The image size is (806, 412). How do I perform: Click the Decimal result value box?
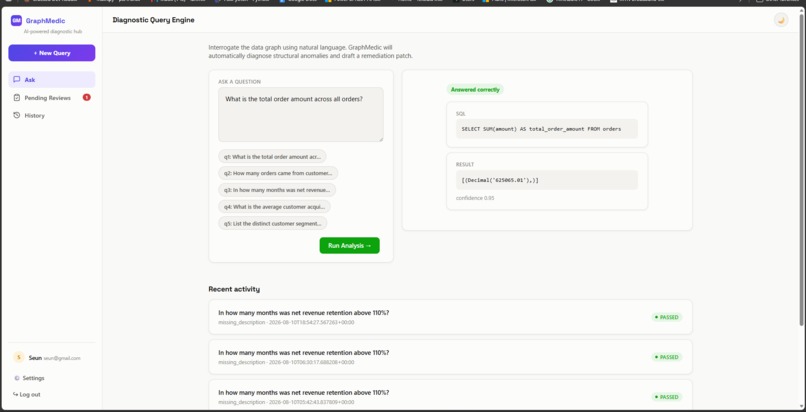547,180
